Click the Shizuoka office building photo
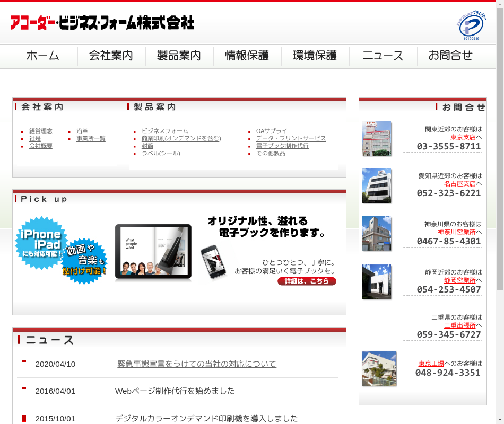504x424 pixels. (x=377, y=282)
